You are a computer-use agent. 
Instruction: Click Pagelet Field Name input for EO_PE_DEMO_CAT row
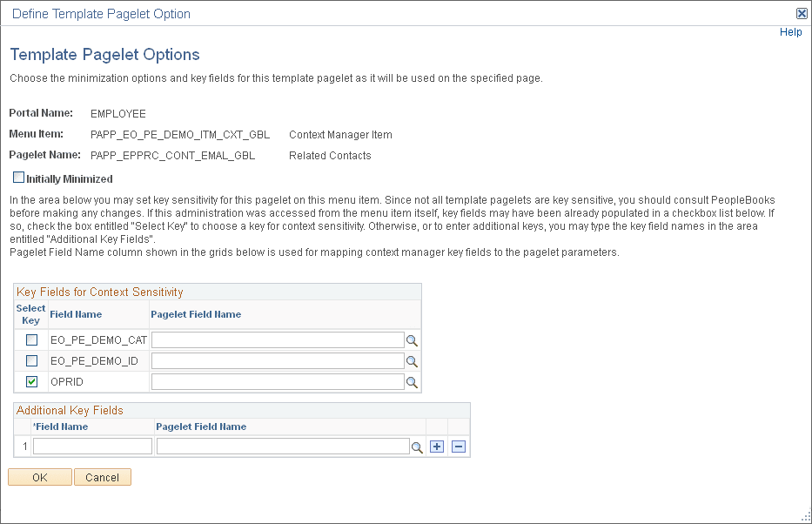click(x=277, y=339)
